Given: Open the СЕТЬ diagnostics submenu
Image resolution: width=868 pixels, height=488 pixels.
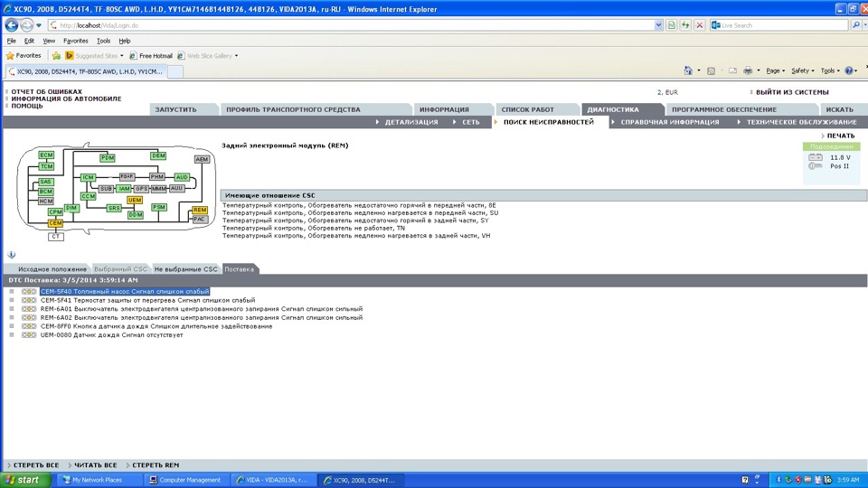Looking at the screenshot, I should pyautogui.click(x=470, y=122).
